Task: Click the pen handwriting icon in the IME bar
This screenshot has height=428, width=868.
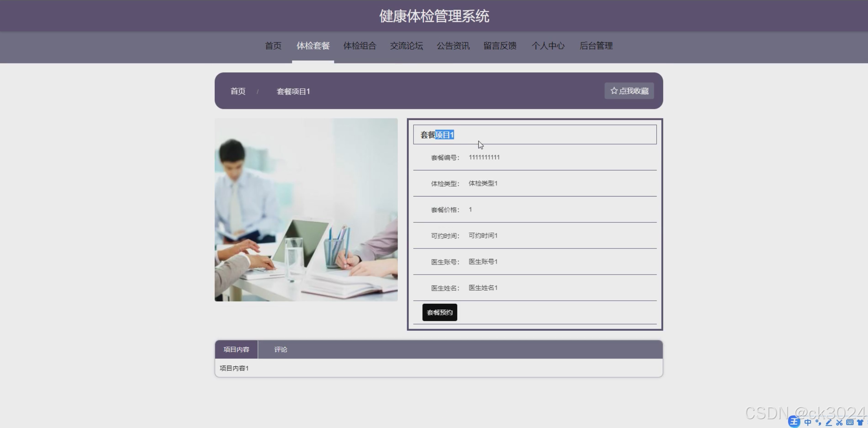Action: (829, 422)
